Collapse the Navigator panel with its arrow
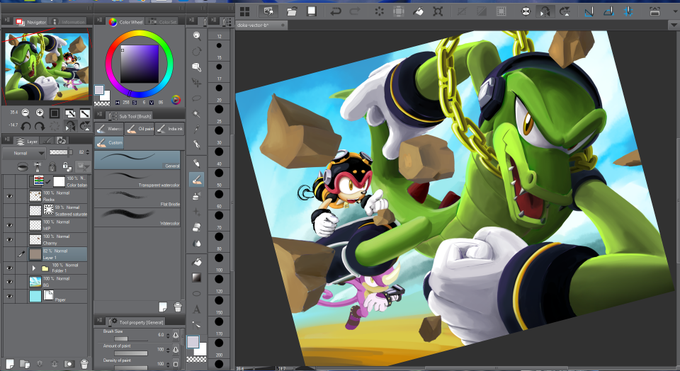Image resolution: width=680 pixels, height=371 pixels. [7, 20]
